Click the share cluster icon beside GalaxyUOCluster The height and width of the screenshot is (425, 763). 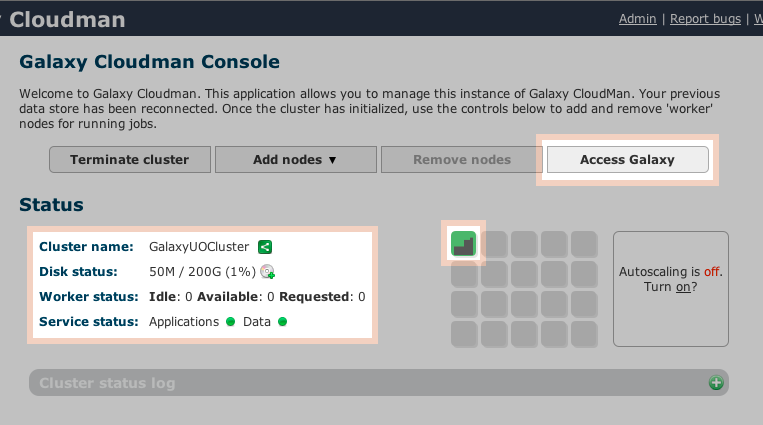(x=265, y=247)
